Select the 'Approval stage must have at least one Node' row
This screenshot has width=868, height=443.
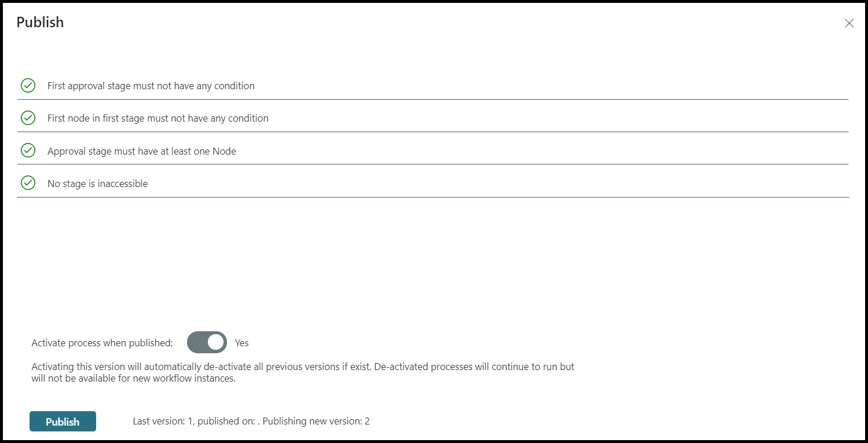pyautogui.click(x=433, y=151)
